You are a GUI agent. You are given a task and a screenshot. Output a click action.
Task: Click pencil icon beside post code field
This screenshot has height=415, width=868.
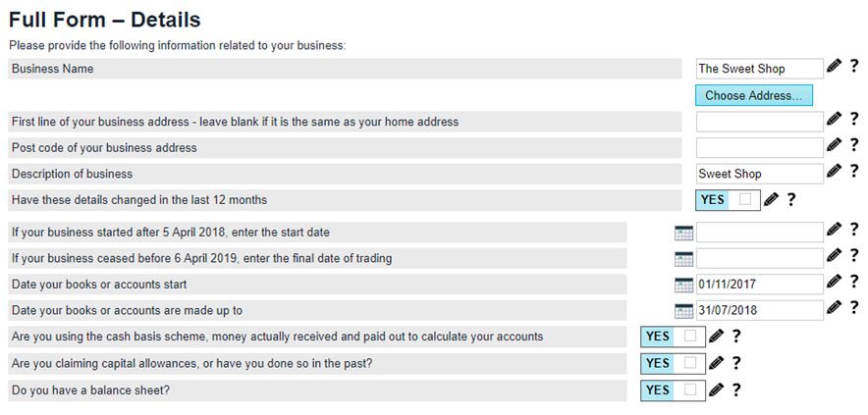[x=834, y=145]
